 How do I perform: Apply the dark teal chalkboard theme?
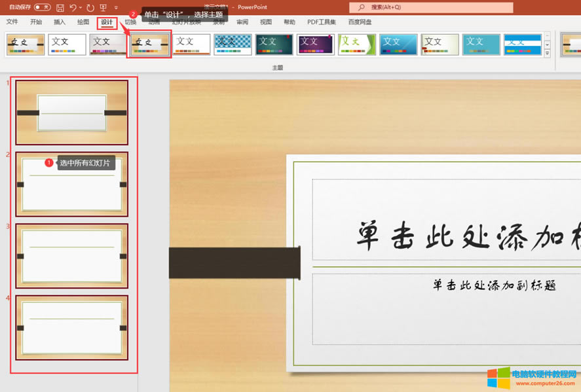point(274,44)
